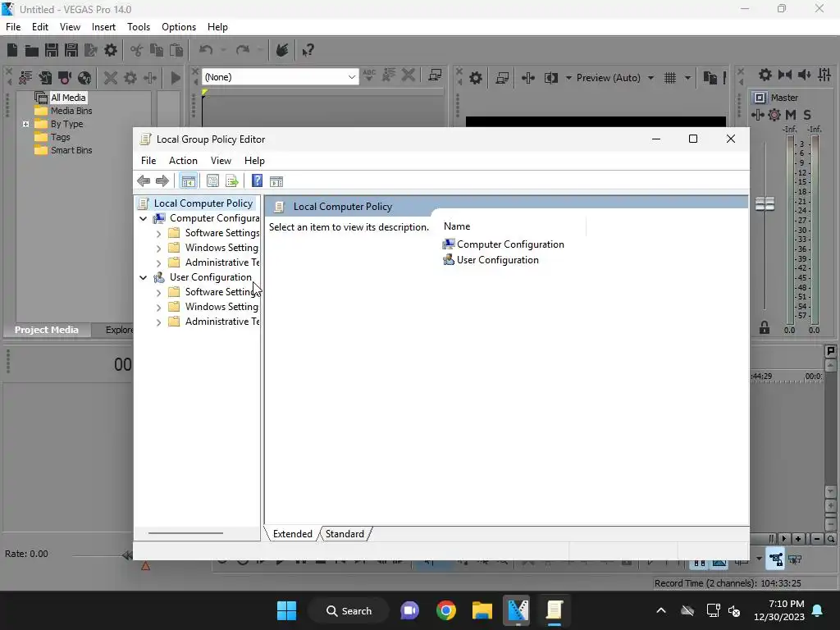Toggle the Master fader lock icon

pos(765,328)
